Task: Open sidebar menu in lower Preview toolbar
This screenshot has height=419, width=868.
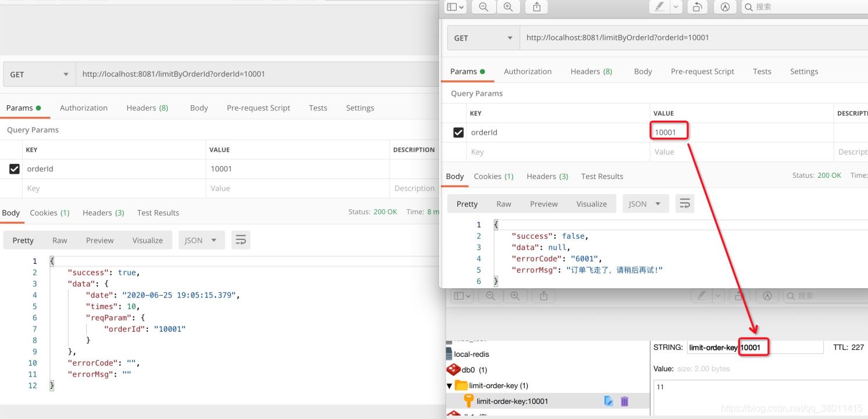Action: coord(463,296)
